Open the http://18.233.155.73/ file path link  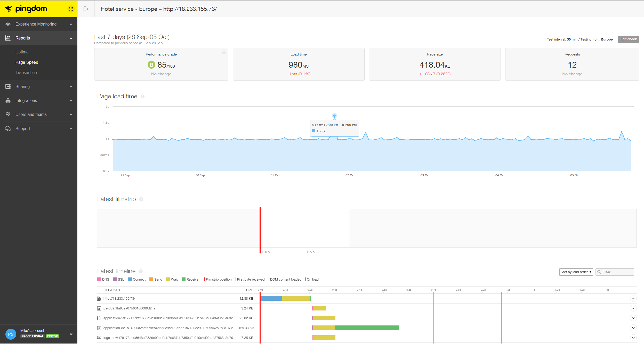coord(119,298)
